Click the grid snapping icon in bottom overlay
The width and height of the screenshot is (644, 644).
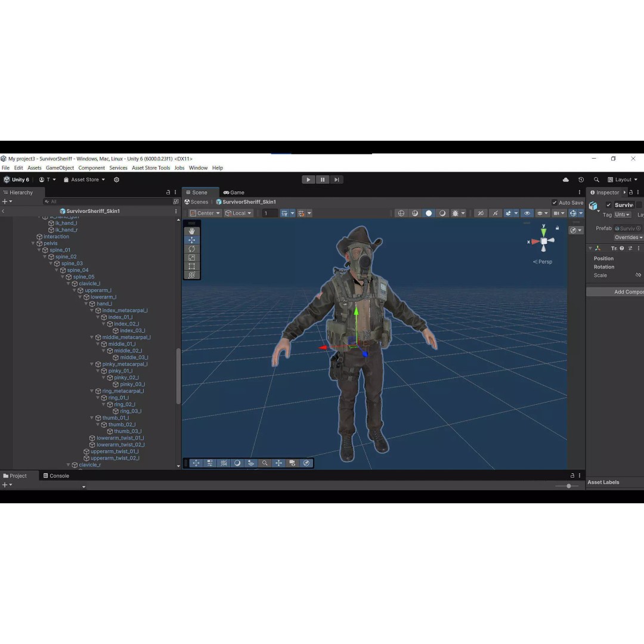pos(224,463)
